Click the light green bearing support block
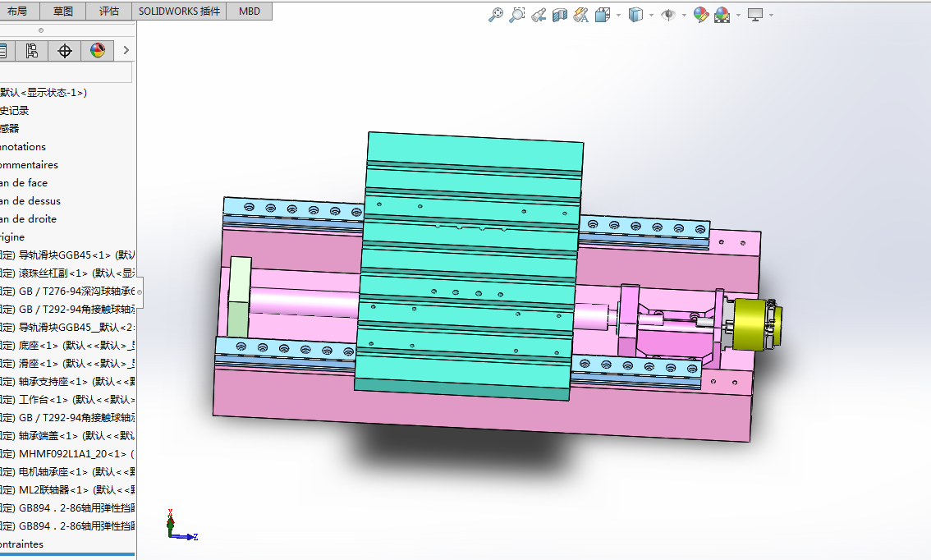931x560 pixels. click(239, 297)
